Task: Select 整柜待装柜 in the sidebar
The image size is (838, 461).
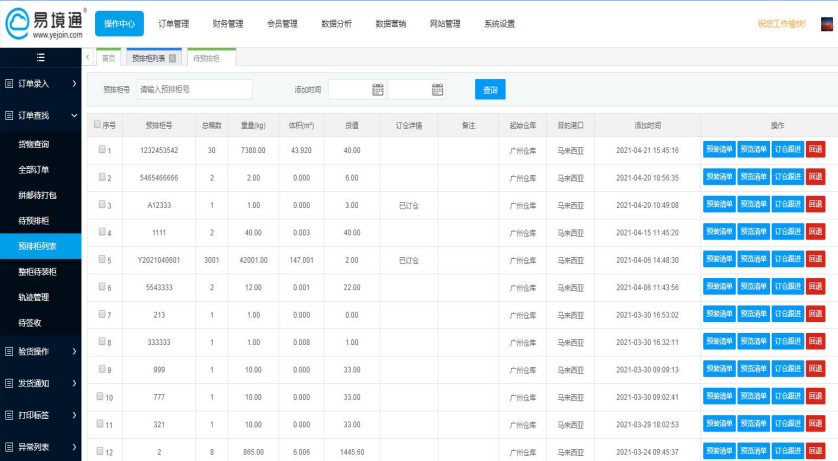Action: coord(37,272)
